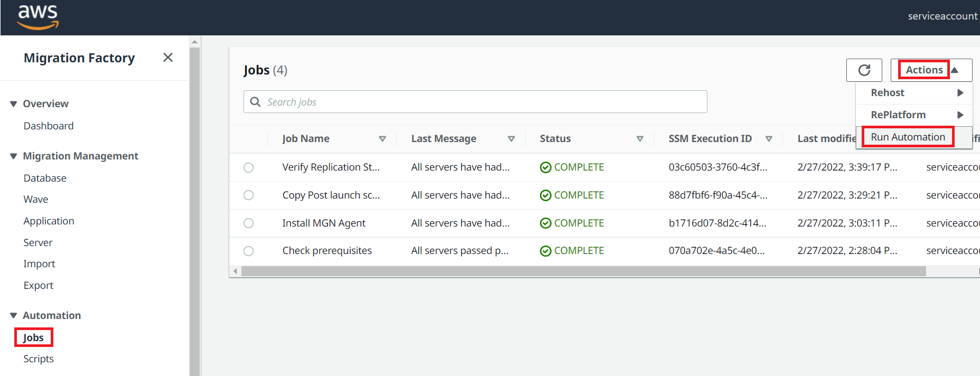Sort by Job Name column arrow

tap(382, 139)
